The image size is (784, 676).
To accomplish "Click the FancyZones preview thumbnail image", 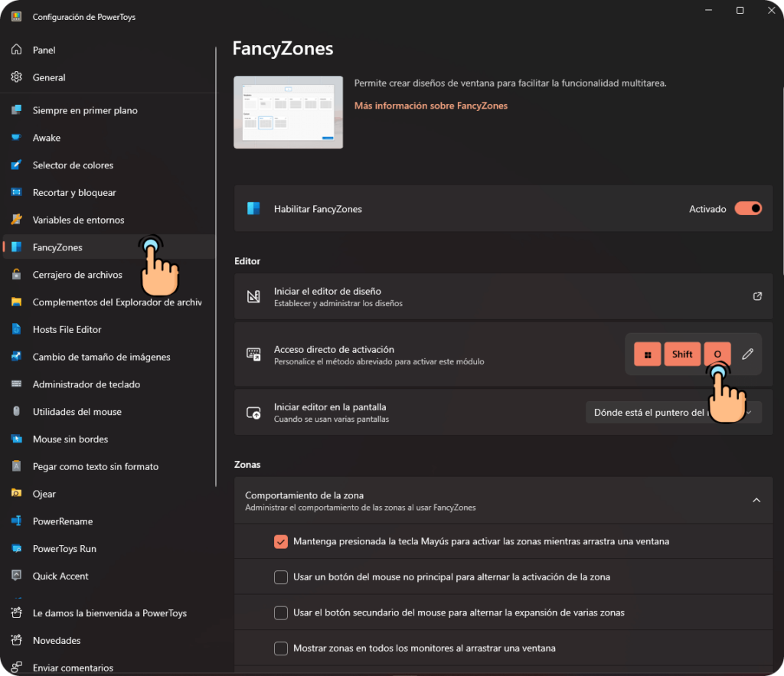I will coord(288,112).
